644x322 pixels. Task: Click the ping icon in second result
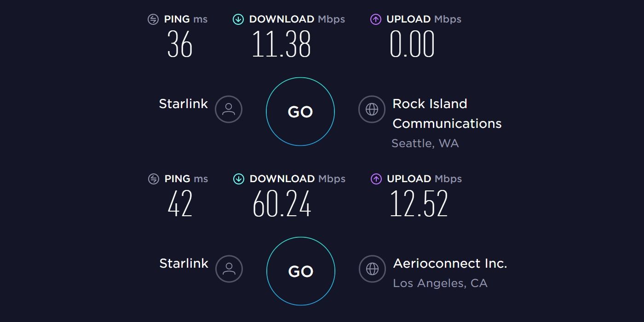point(152,179)
